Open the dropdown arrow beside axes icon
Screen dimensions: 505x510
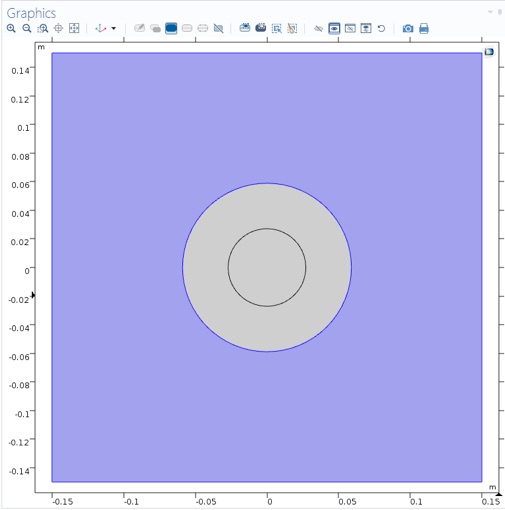(x=114, y=28)
